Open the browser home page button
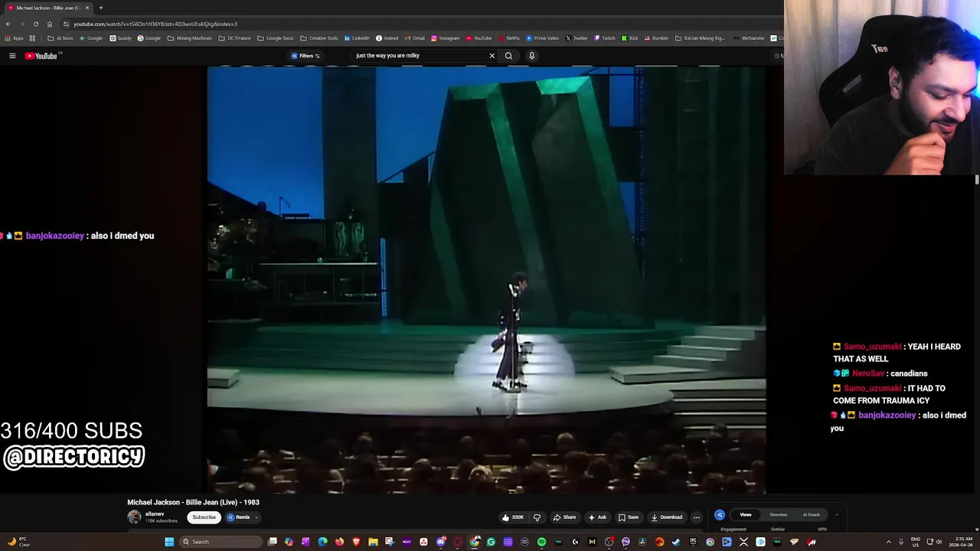This screenshot has width=980, height=551. pyautogui.click(x=50, y=24)
